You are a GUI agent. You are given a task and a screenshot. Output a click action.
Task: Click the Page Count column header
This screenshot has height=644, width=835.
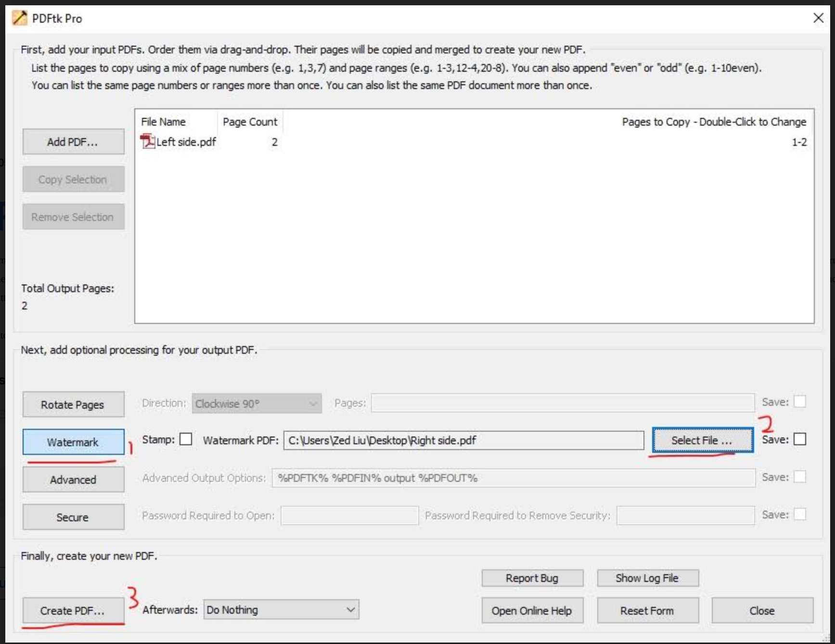250,122
